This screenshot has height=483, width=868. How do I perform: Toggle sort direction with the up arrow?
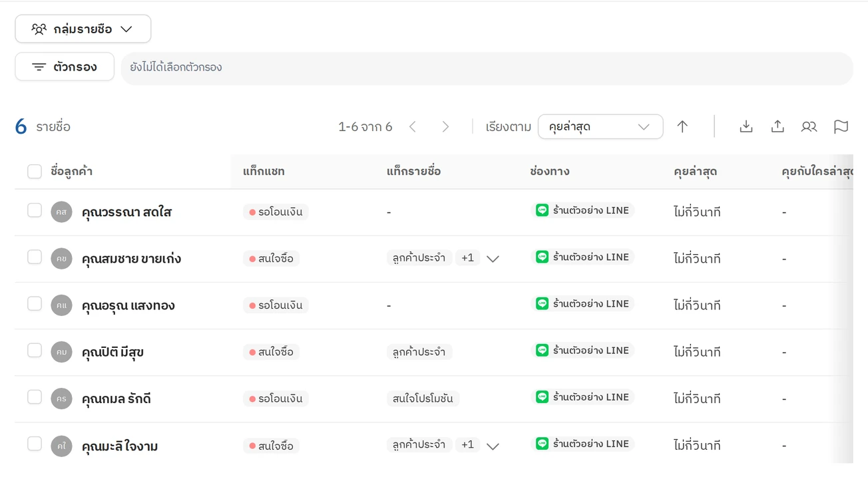pos(682,126)
